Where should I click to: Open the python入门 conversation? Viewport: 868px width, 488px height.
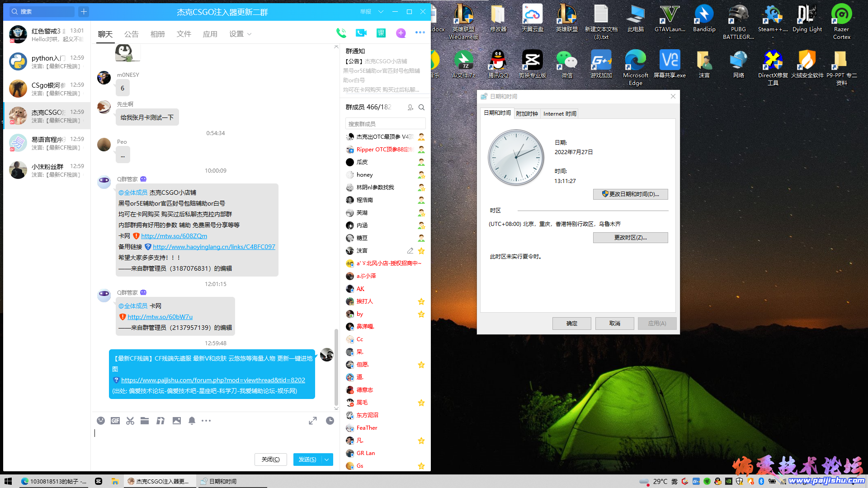click(47, 62)
